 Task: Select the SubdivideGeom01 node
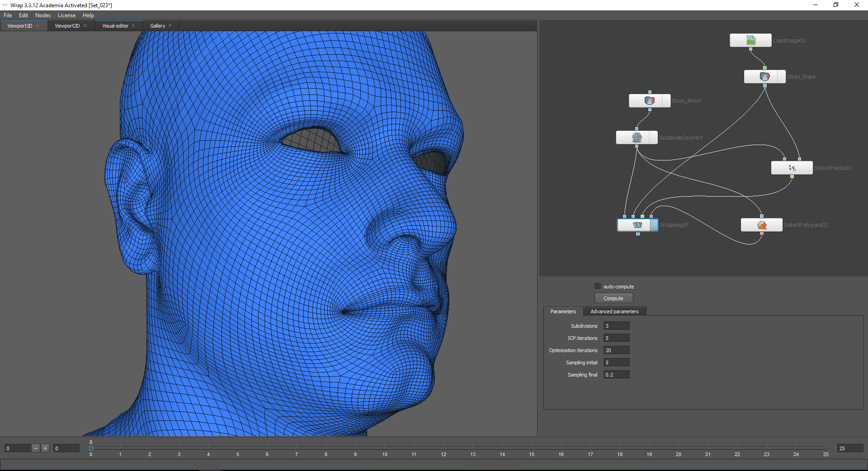(x=637, y=137)
